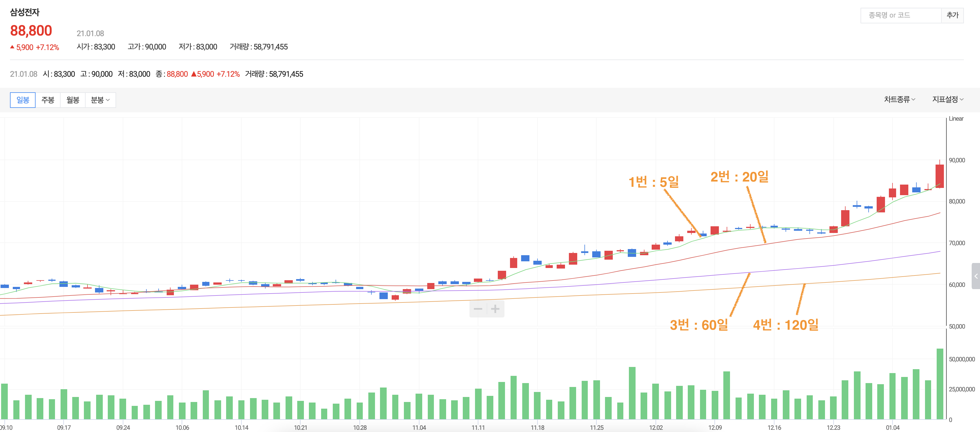The height and width of the screenshot is (432, 980).
Task: Click the latest tall red candlestick
Action: pyautogui.click(x=940, y=176)
